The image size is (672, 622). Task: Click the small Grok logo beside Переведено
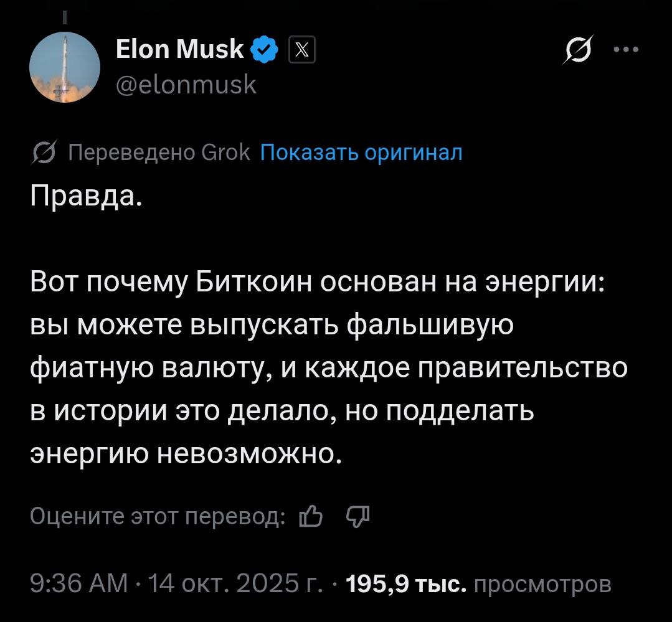(44, 152)
